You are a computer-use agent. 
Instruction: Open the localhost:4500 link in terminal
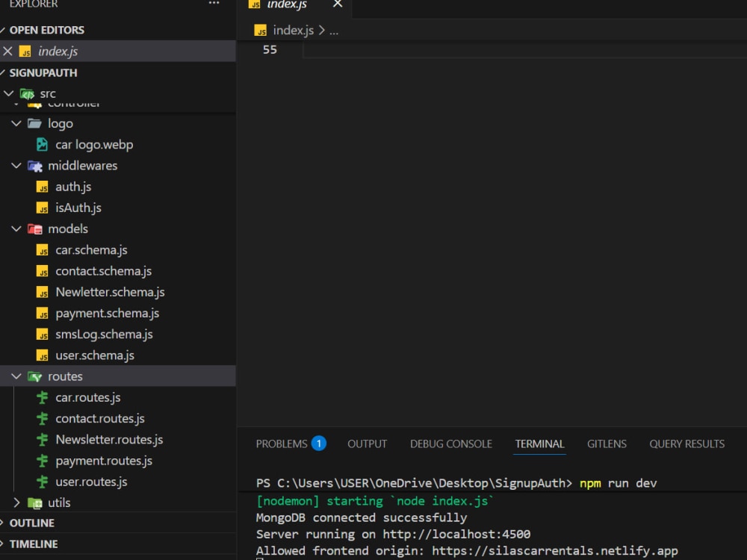(x=456, y=535)
